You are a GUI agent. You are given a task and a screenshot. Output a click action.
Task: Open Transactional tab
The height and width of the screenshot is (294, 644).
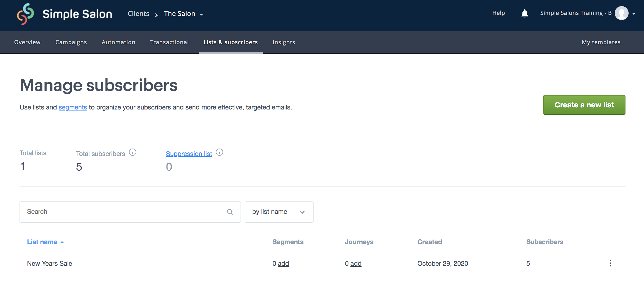169,42
